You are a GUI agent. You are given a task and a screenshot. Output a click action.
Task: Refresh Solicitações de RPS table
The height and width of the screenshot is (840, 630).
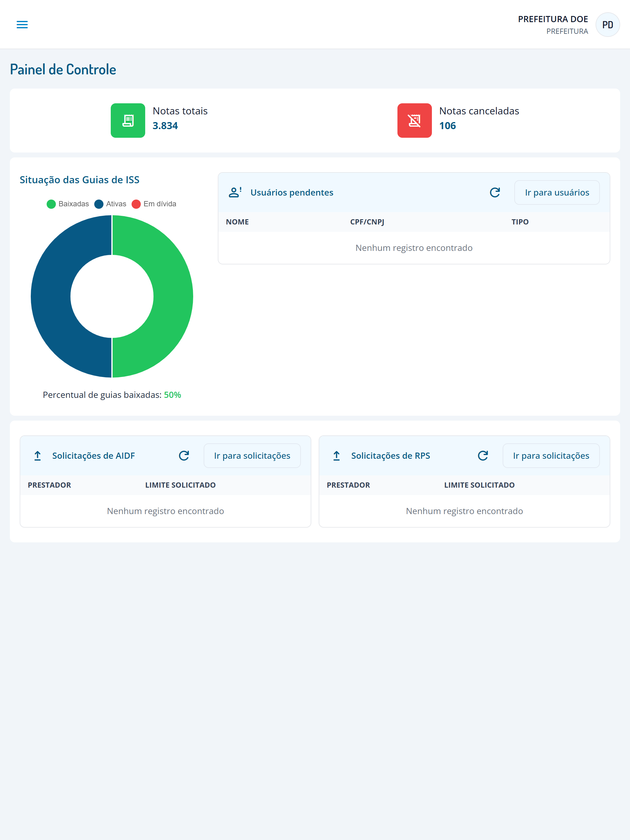click(x=483, y=456)
